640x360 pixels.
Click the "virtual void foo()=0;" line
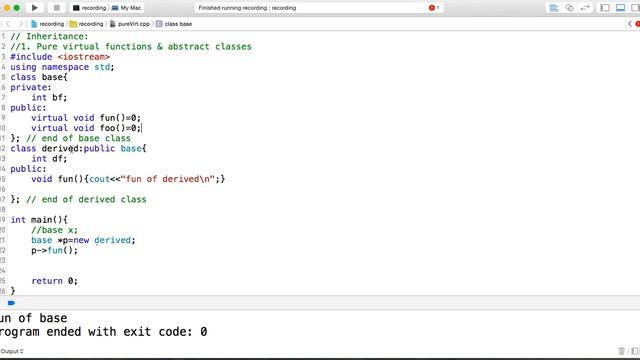[x=86, y=128]
